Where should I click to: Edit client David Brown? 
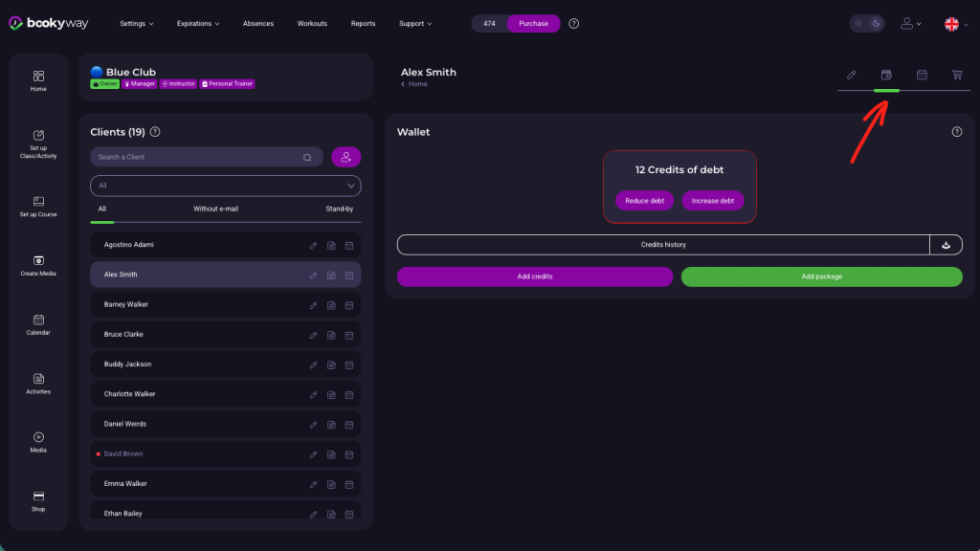click(313, 454)
